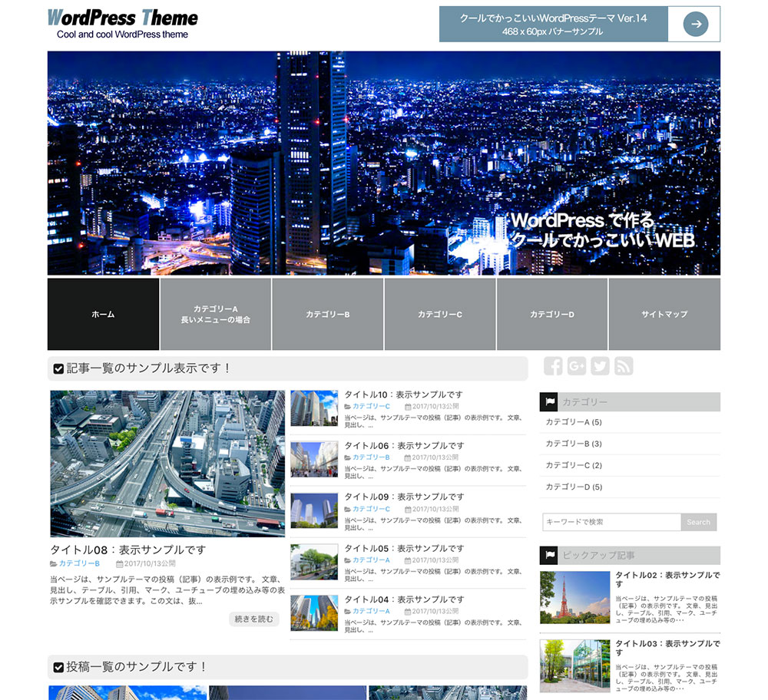Click カテゴリーA tag under タイトル04
Image resolution: width=768 pixels, height=700 pixels.
coord(371,612)
